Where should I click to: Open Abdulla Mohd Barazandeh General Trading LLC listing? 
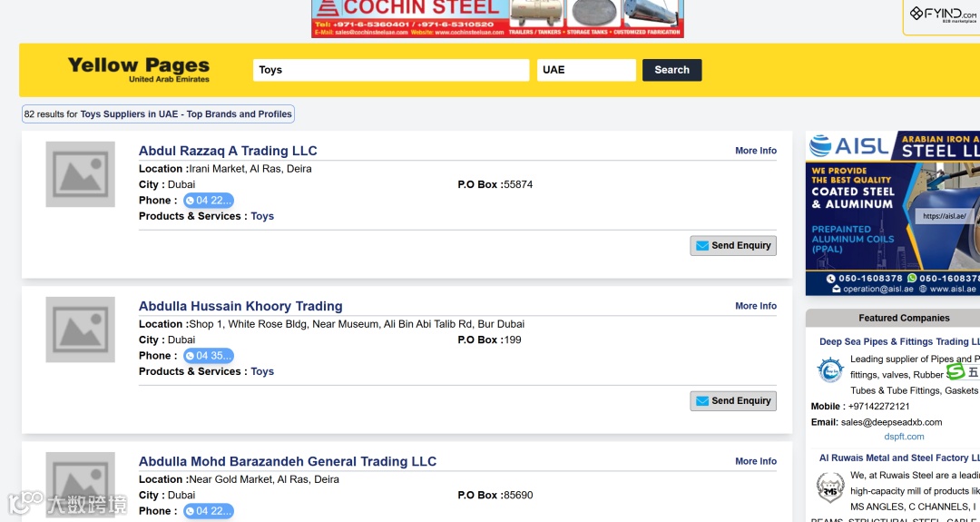288,461
